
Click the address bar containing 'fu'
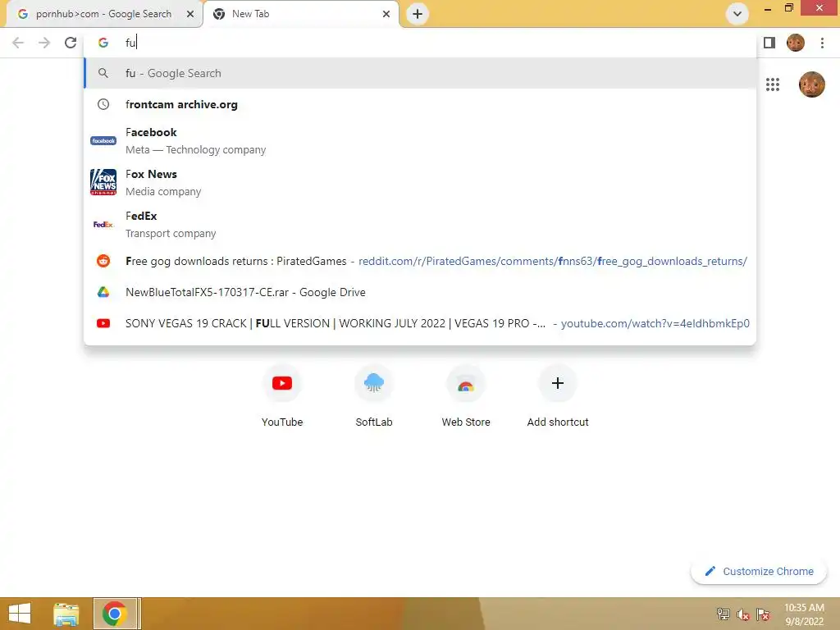(x=420, y=43)
